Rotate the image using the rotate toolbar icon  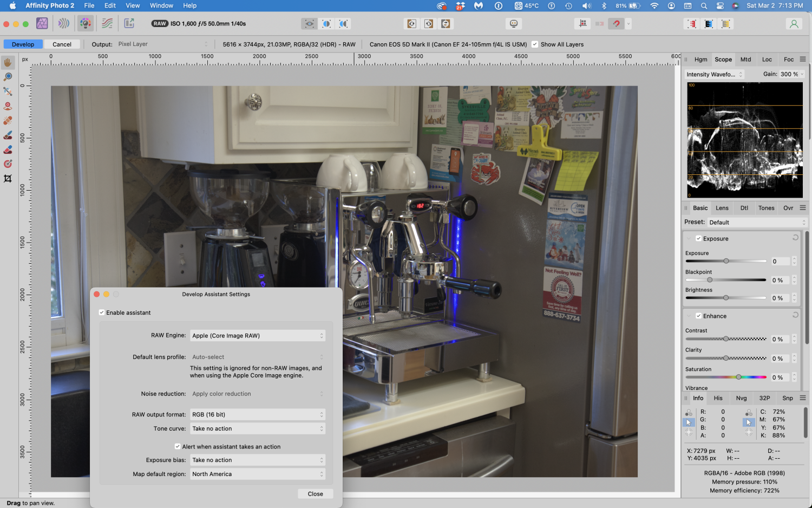tap(411, 23)
